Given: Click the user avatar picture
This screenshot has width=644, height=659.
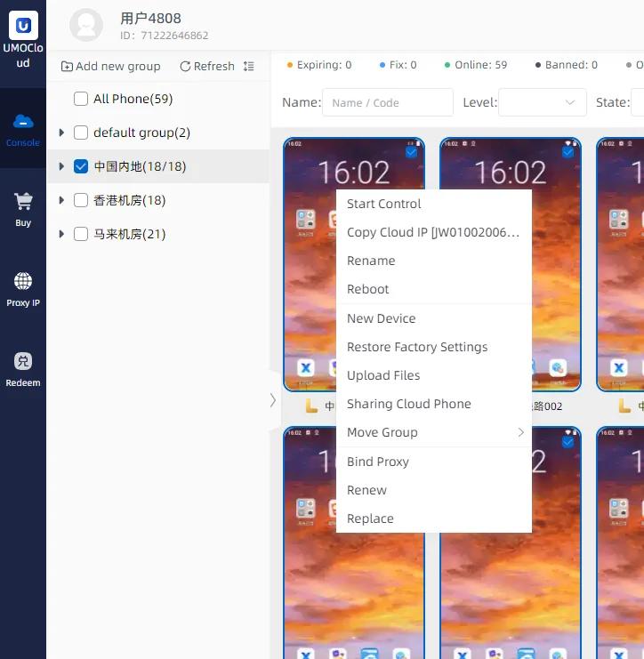Looking at the screenshot, I should 86,25.
